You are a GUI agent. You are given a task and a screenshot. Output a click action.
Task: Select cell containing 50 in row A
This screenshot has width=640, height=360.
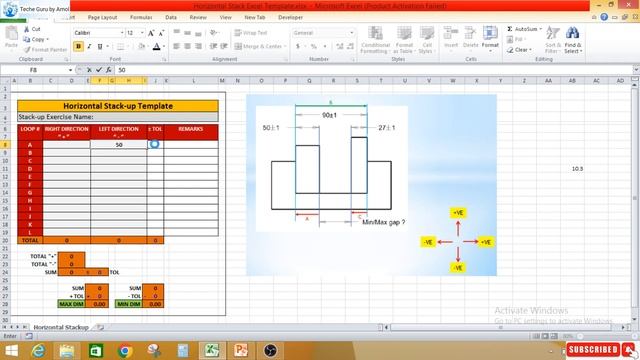click(118, 145)
